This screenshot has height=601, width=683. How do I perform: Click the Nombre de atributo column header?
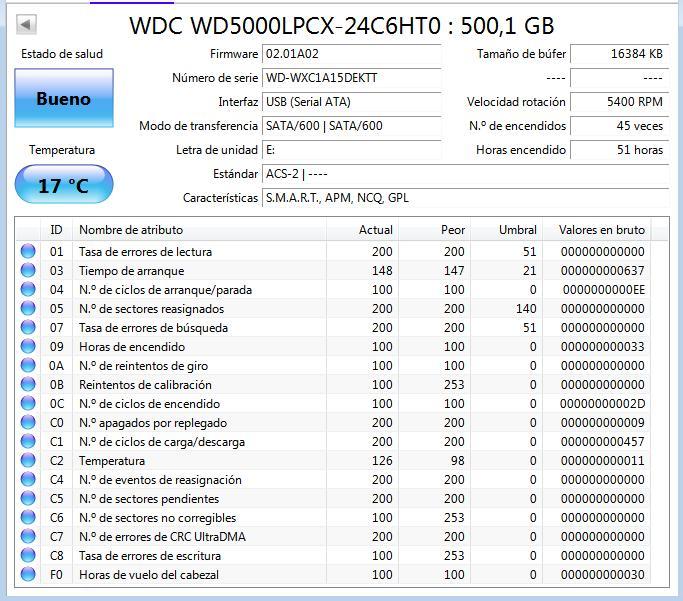click(199, 230)
